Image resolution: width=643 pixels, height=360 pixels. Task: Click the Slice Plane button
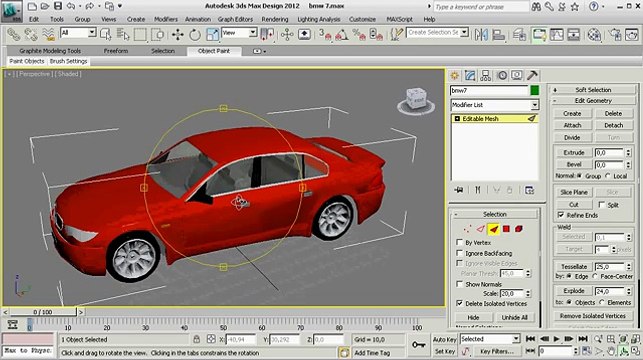click(574, 192)
